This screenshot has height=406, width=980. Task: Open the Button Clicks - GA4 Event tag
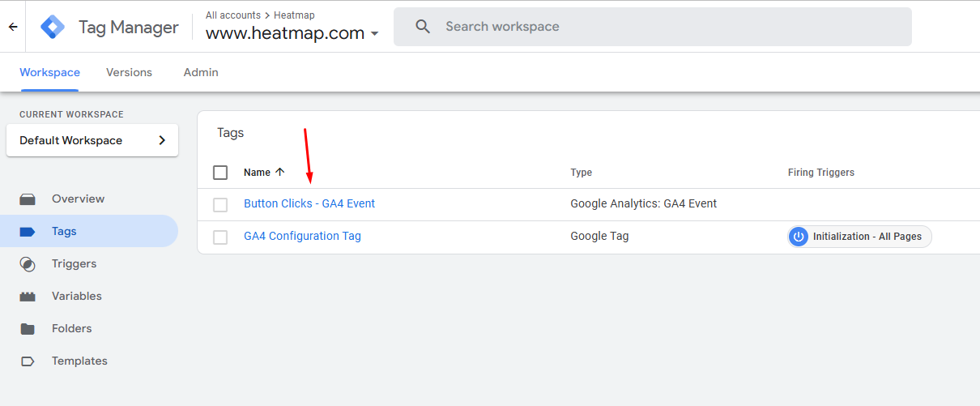[x=309, y=203]
